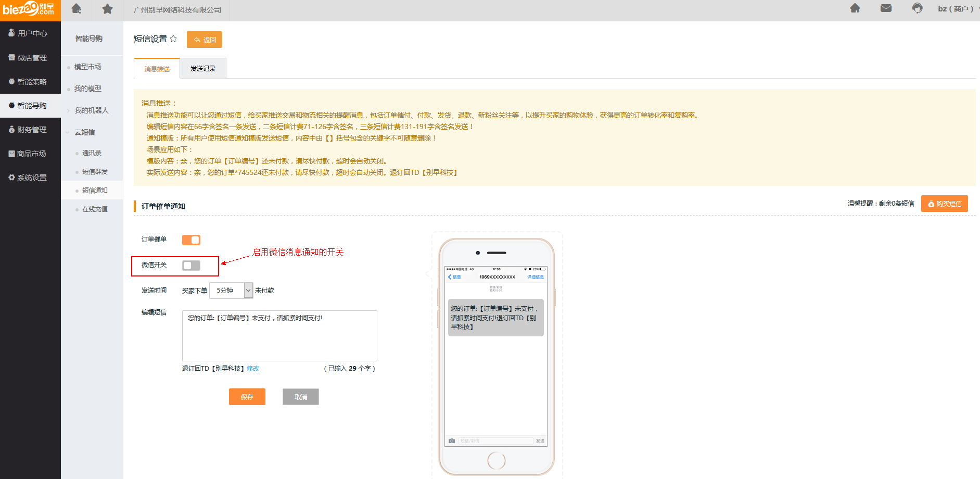Open the mail envelope icon
Viewport: 980px width, 479px height.
coord(886,8)
